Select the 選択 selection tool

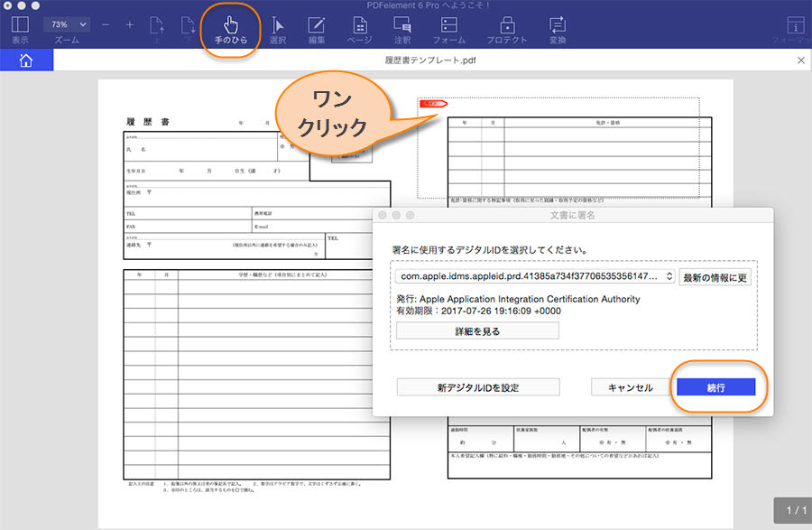coord(278,30)
